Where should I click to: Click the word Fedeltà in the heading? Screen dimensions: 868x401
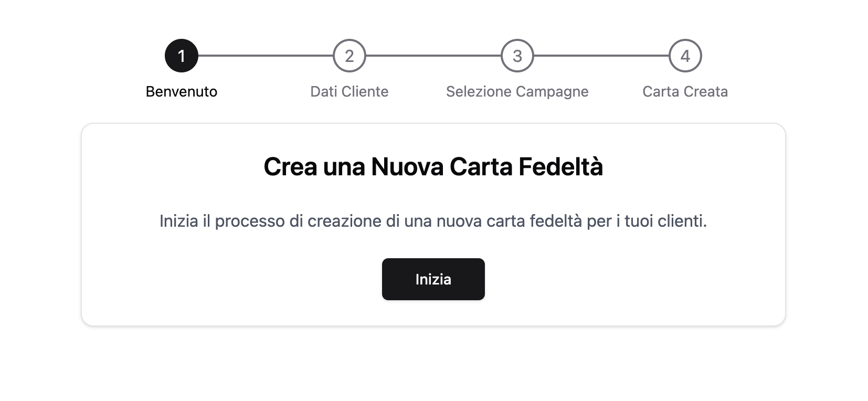coord(560,167)
